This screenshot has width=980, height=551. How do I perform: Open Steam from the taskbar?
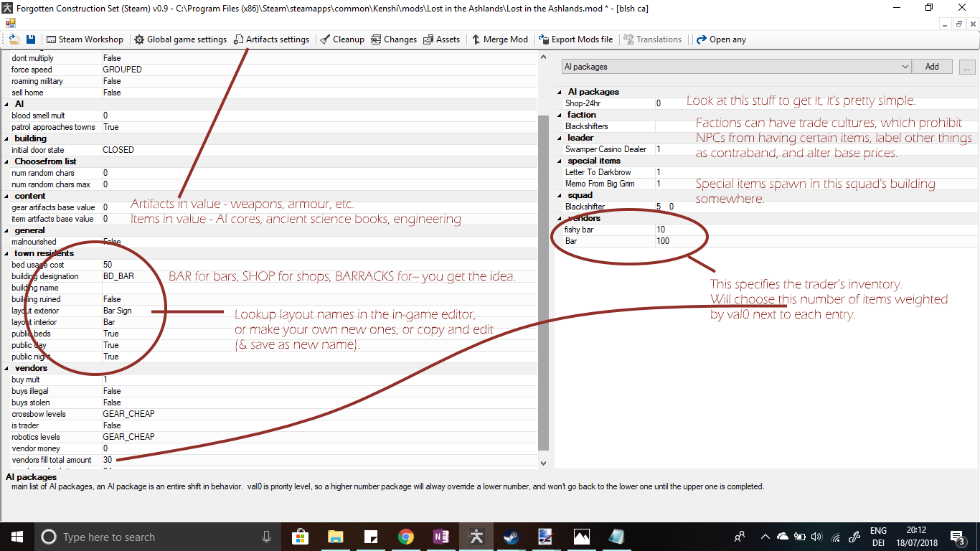(x=511, y=537)
